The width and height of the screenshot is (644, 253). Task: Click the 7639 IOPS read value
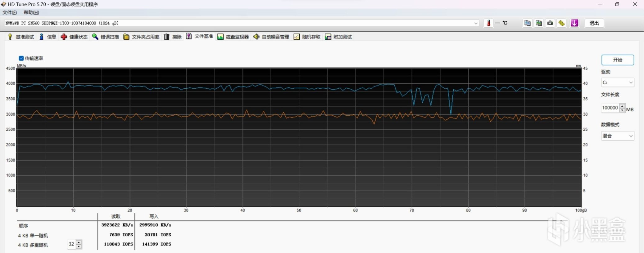(121, 235)
